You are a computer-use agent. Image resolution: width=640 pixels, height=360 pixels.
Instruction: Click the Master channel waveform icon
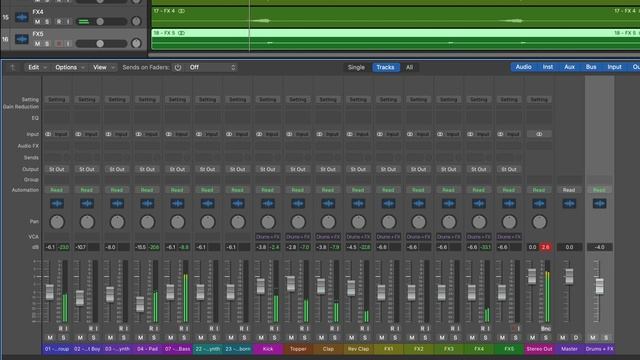click(x=569, y=203)
